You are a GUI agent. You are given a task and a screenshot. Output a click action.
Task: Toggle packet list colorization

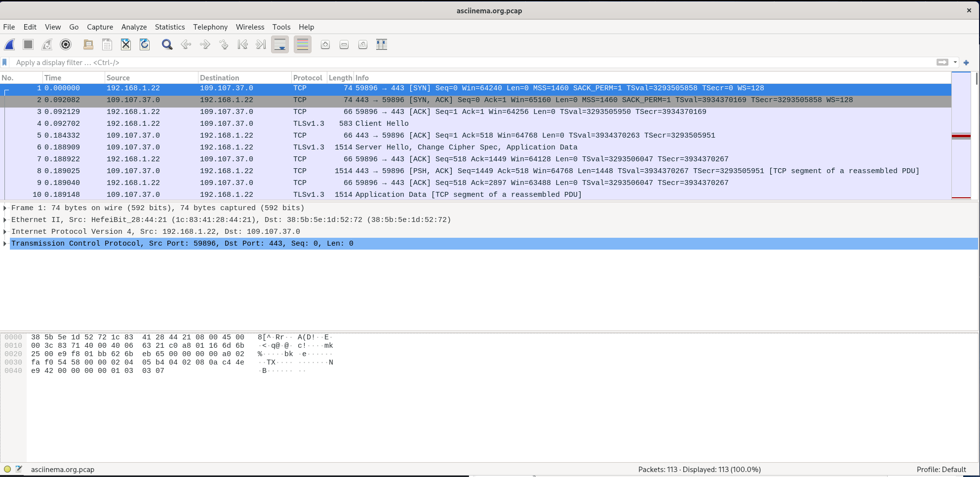(x=303, y=45)
